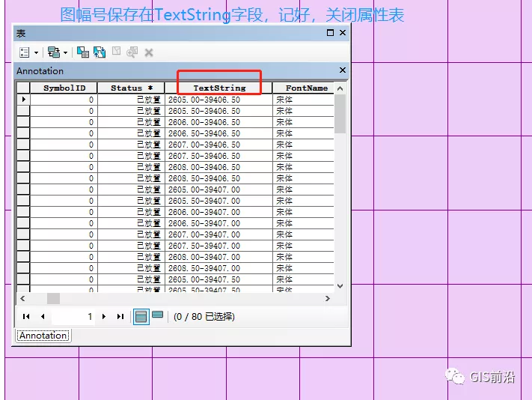Go to previous record button
This screenshot has width=532, height=400.
coord(43,316)
